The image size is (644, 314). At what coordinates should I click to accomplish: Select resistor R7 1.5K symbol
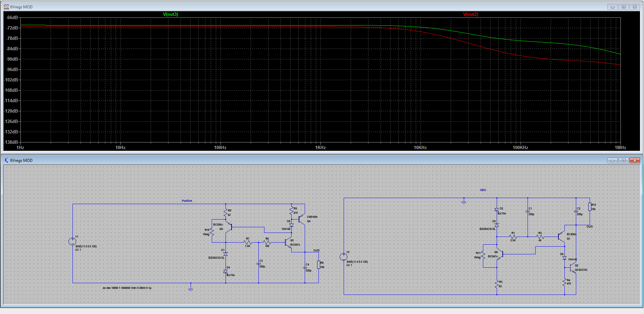pyautogui.click(x=248, y=242)
